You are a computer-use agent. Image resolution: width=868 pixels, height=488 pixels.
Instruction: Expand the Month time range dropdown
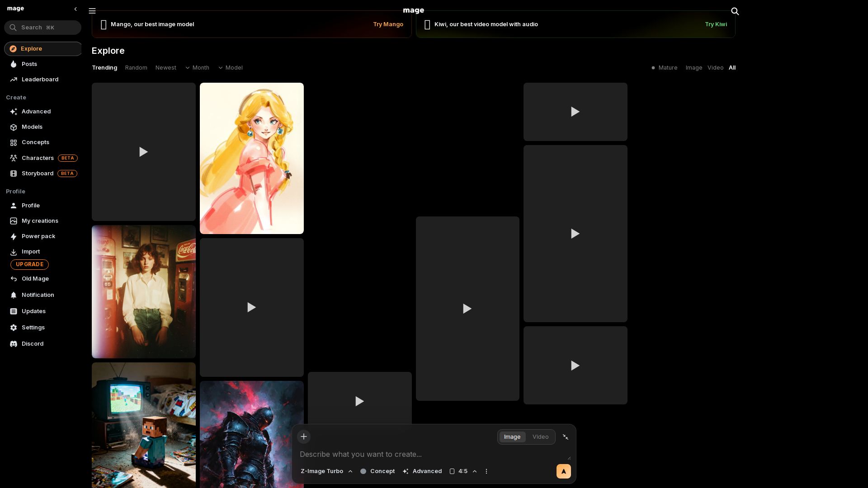(x=197, y=68)
